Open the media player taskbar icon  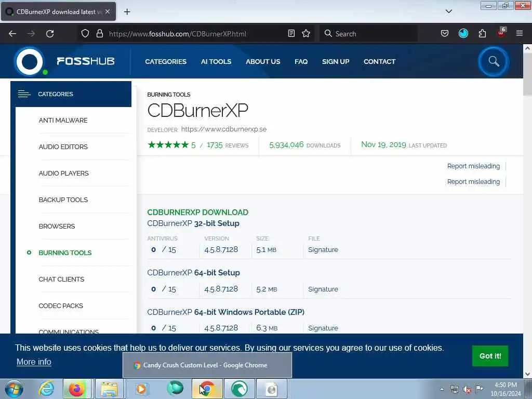(x=141, y=389)
